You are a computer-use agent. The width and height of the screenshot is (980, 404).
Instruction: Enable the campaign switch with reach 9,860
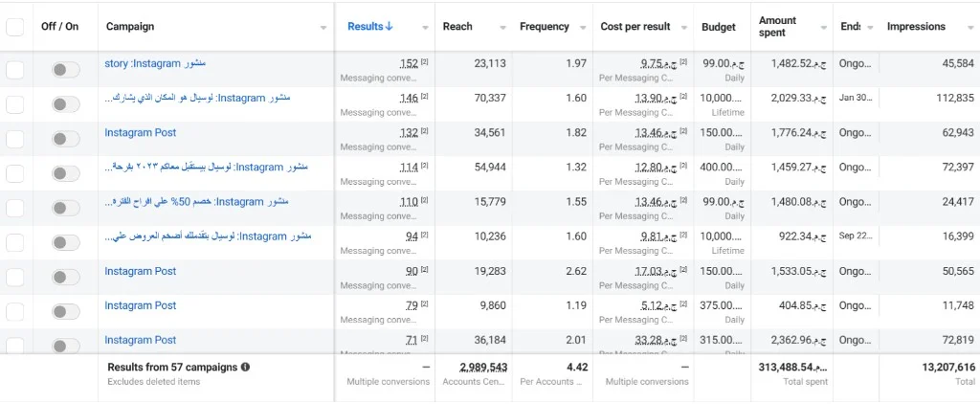point(66,311)
